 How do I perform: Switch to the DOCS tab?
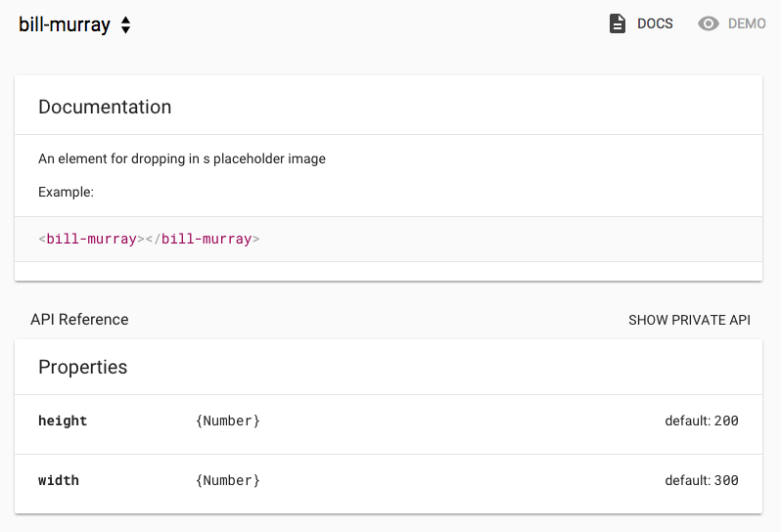pos(654,23)
